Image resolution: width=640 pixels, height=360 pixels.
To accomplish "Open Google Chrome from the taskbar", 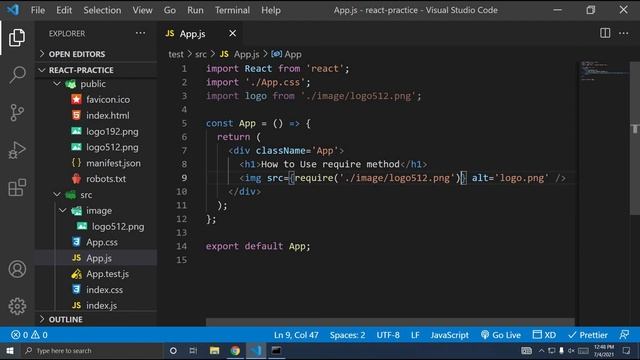I will point(235,351).
